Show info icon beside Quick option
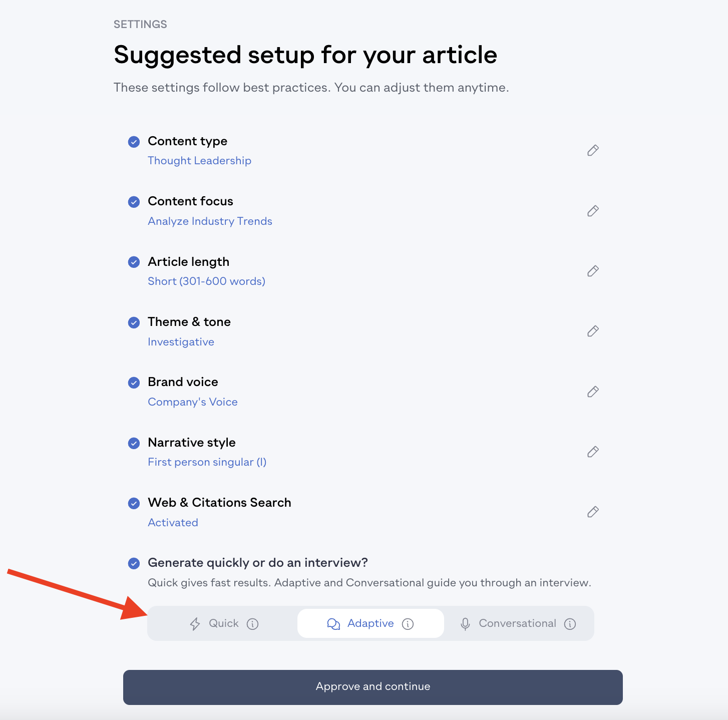This screenshot has width=728, height=720. 253,624
